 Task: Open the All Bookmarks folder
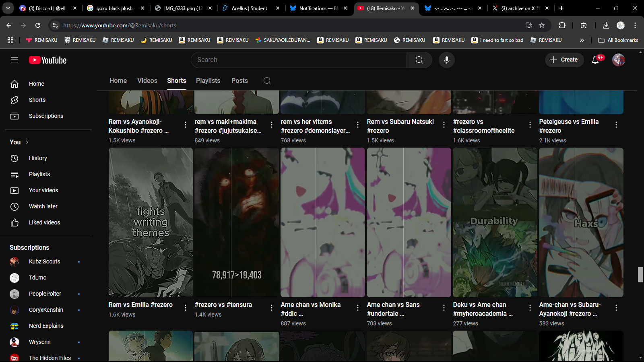[x=618, y=40]
